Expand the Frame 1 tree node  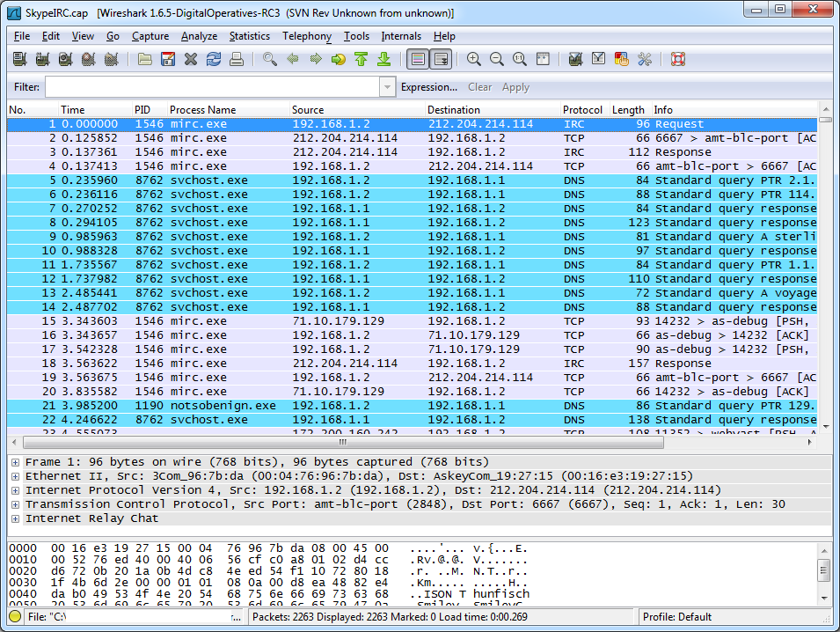coord(16,462)
